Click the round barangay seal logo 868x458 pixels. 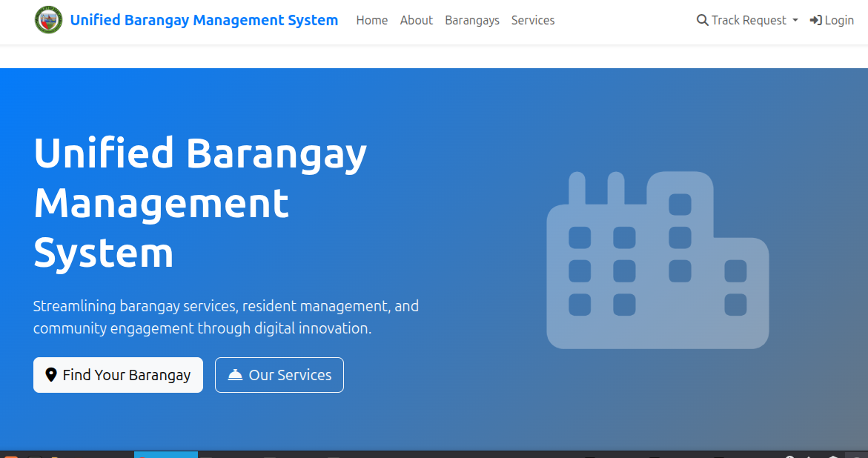(48, 20)
